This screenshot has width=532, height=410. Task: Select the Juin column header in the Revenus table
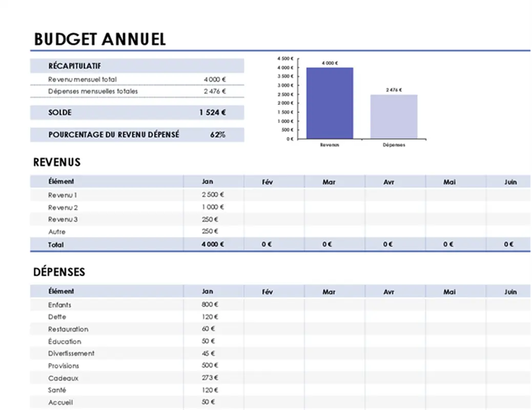click(x=510, y=181)
